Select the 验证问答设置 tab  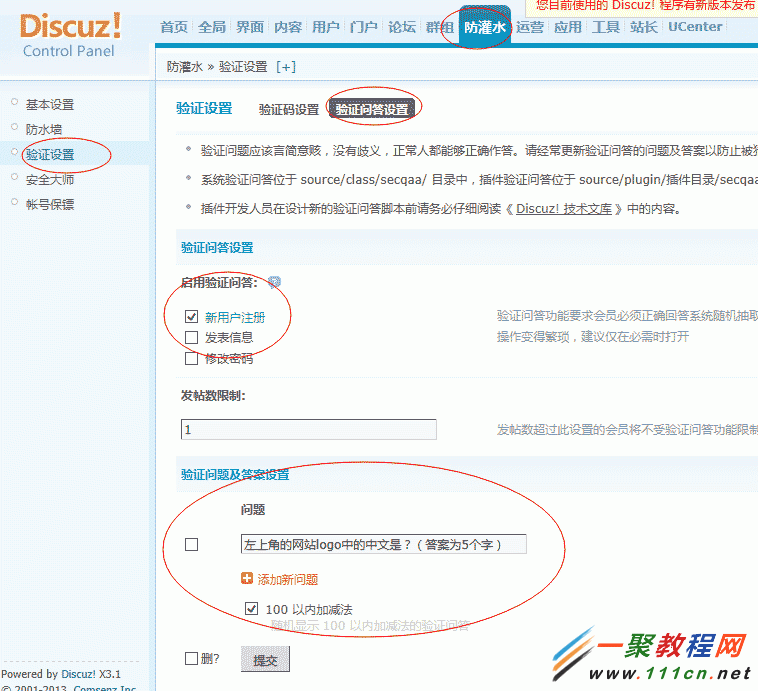(x=372, y=110)
